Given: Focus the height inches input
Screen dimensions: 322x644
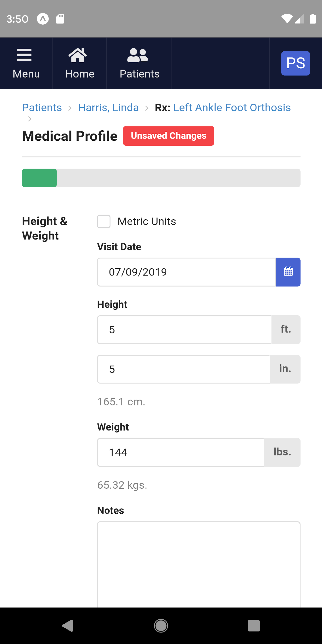Looking at the screenshot, I should [x=184, y=369].
